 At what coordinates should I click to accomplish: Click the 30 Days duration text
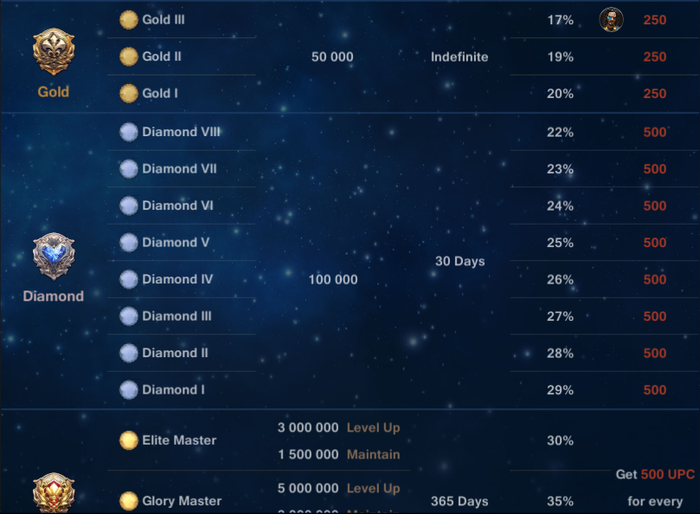tap(460, 261)
